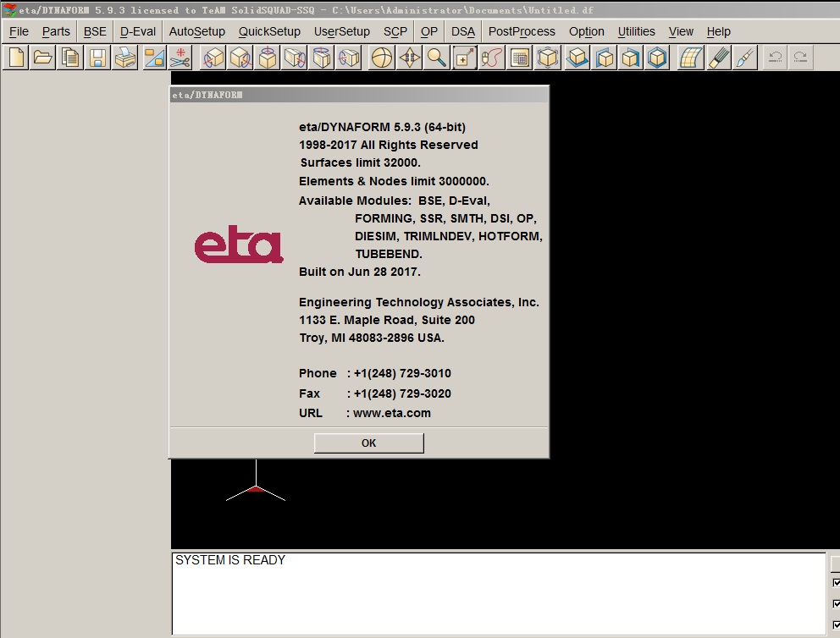
Task: Click the flat box icon with ring on top
Action: (322, 58)
